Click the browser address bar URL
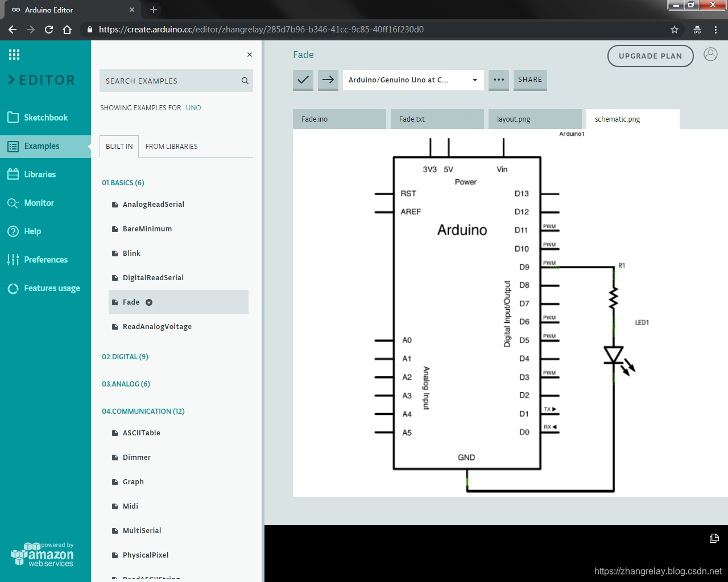Image resolution: width=728 pixels, height=582 pixels. (261, 30)
